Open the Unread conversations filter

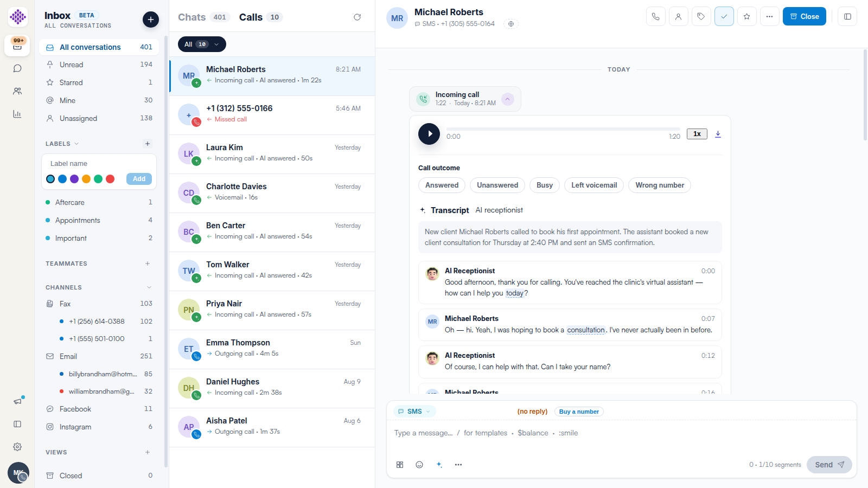[x=99, y=65]
